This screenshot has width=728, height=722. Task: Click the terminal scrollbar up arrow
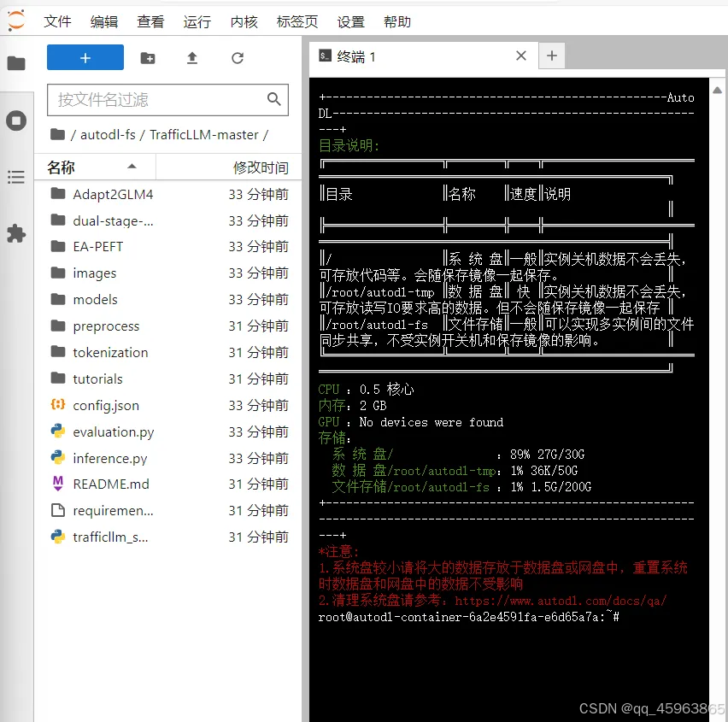click(718, 90)
